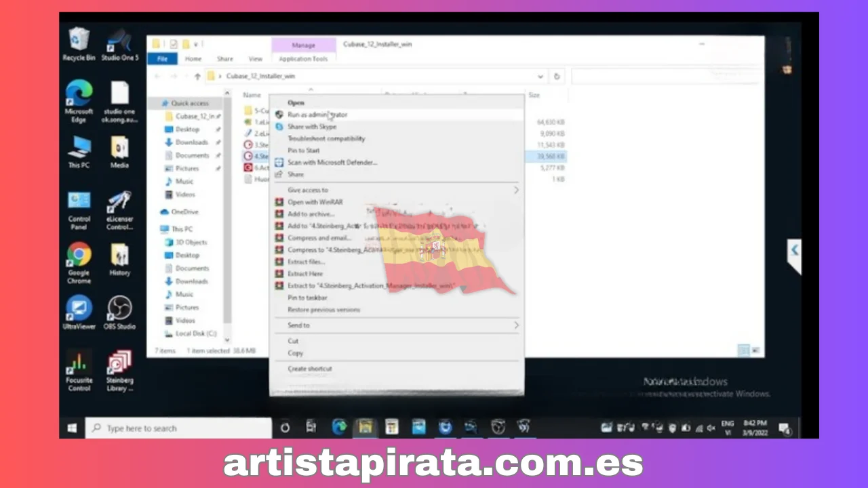Go up one folder level in Explorer

(197, 77)
